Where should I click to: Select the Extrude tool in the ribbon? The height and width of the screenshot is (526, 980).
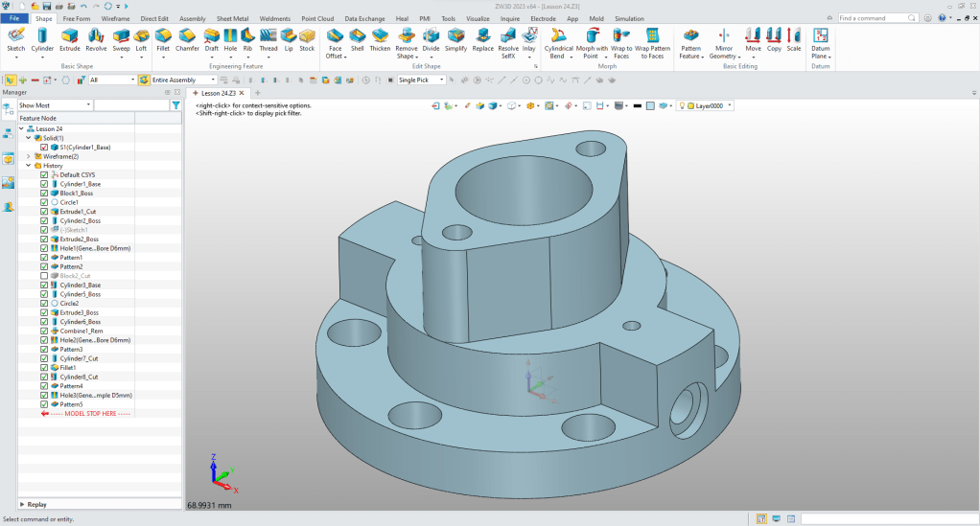point(70,38)
